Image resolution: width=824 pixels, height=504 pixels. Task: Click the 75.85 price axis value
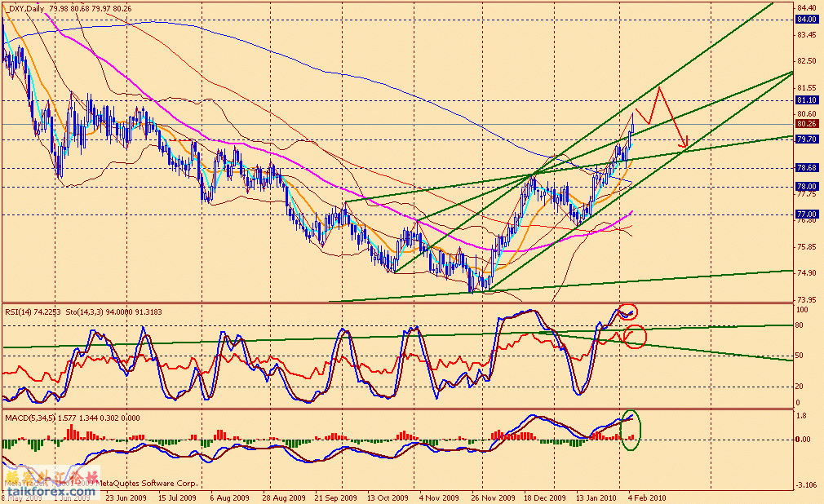click(x=807, y=246)
